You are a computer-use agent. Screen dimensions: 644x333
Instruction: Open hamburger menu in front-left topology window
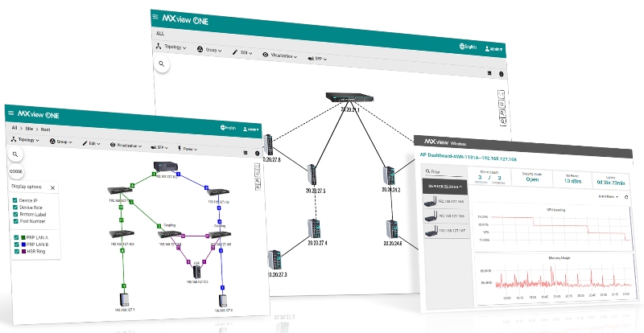[11, 113]
